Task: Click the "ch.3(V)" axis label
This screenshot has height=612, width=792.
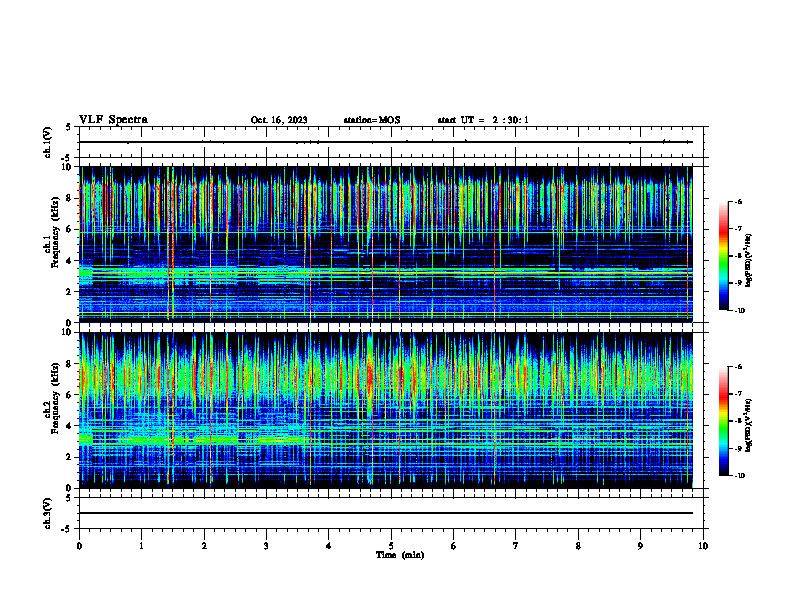Action: click(x=48, y=513)
